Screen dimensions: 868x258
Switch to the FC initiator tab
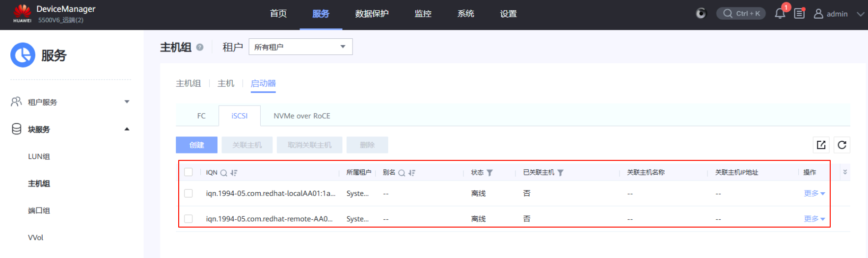coord(201,116)
